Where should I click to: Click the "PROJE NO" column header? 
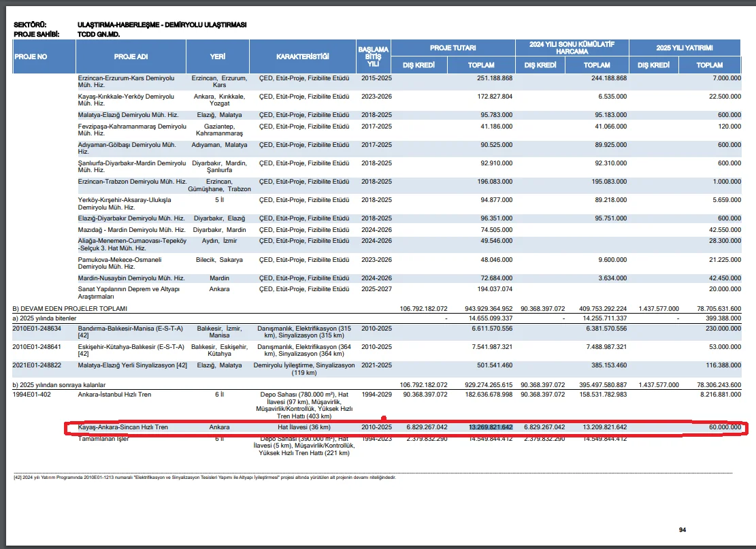pyautogui.click(x=31, y=56)
